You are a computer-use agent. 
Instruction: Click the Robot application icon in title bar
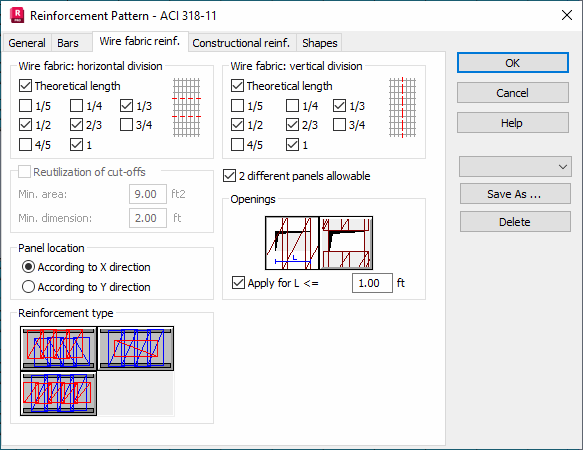pyautogui.click(x=17, y=15)
